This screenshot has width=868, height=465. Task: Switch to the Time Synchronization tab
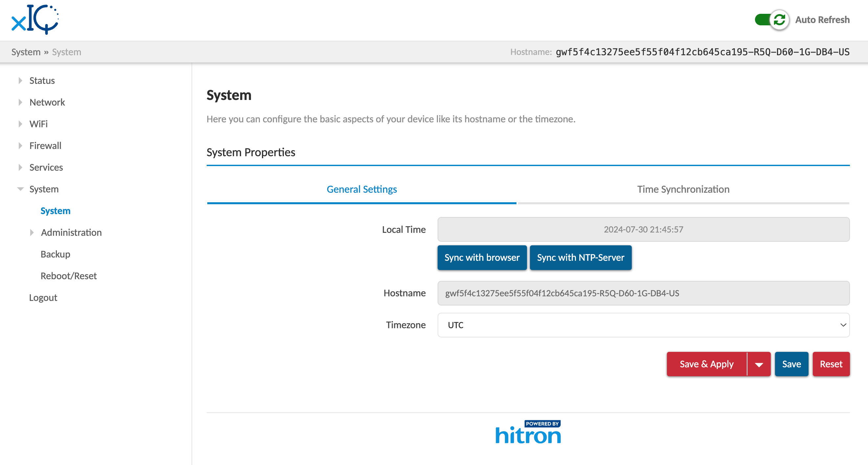683,189
